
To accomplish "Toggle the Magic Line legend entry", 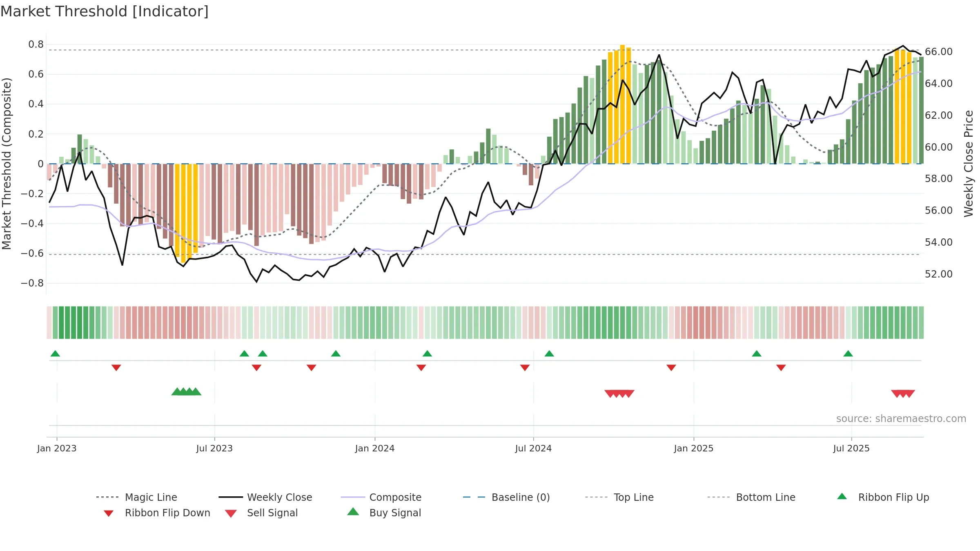I will pyautogui.click(x=137, y=497).
